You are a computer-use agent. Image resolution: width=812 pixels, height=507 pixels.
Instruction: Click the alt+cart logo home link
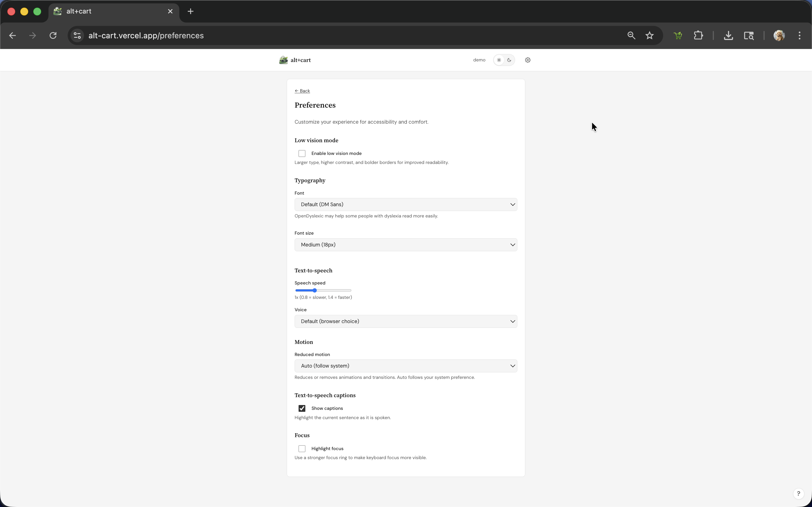295,60
